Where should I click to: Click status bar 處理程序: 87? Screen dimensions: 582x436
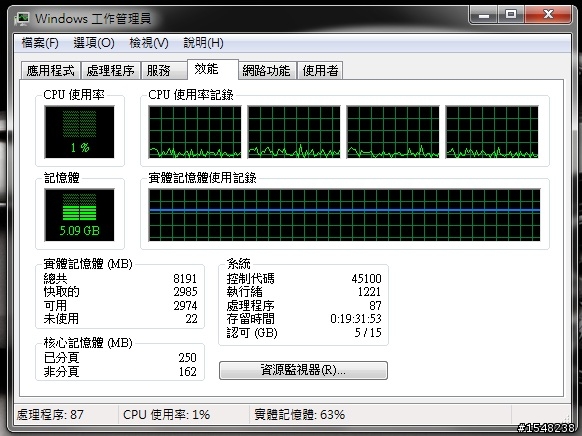[x=50, y=414]
